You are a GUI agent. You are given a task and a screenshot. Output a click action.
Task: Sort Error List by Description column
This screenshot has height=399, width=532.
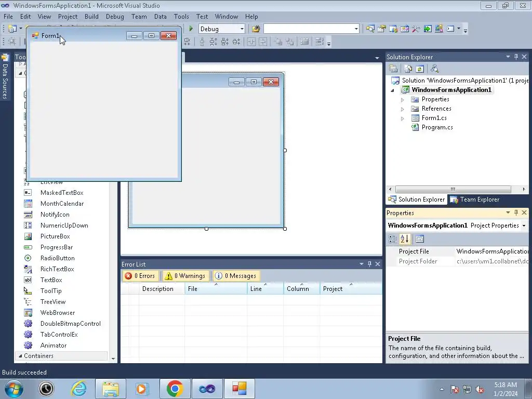(162, 289)
